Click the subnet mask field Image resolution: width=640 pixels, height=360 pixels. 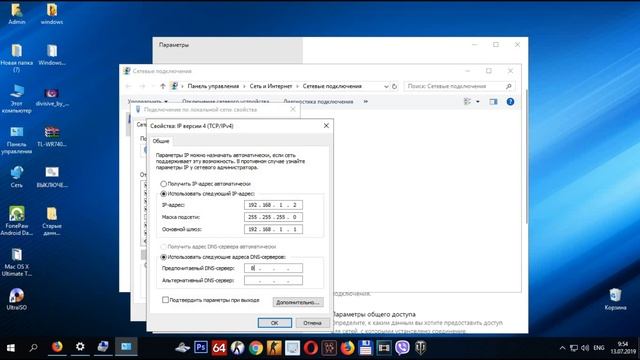(273, 217)
